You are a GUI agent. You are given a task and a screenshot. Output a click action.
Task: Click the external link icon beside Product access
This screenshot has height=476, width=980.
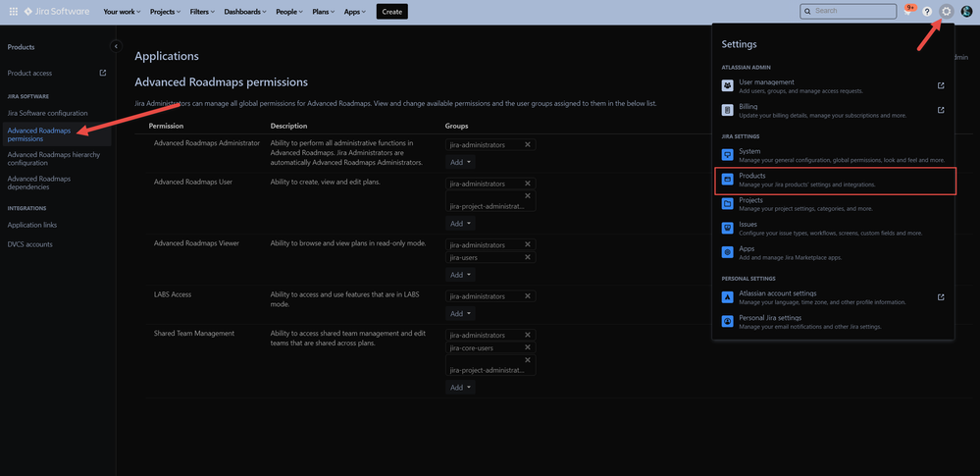tap(103, 73)
